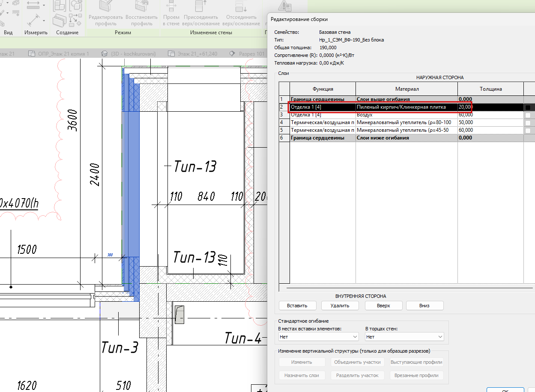Click dimension '840' in drawing
The image size is (535, 392).
[x=206, y=196]
